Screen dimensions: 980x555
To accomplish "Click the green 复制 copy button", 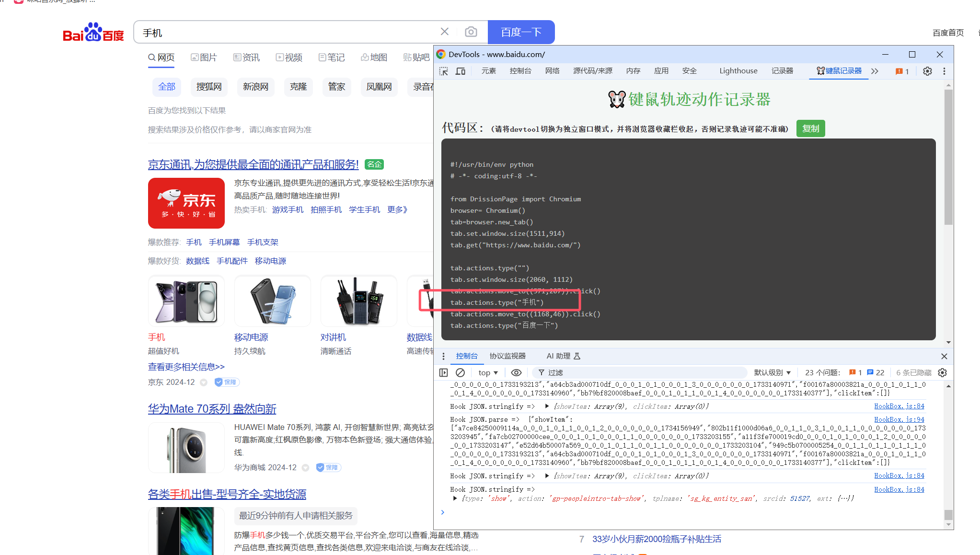I will tap(811, 128).
